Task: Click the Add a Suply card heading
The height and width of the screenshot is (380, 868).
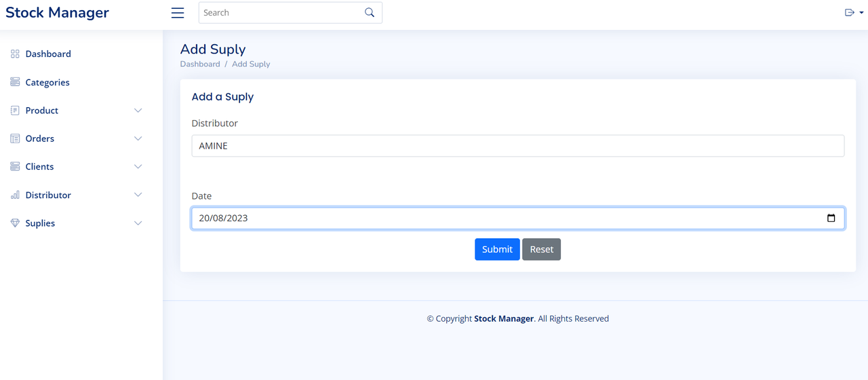Action: click(x=222, y=96)
